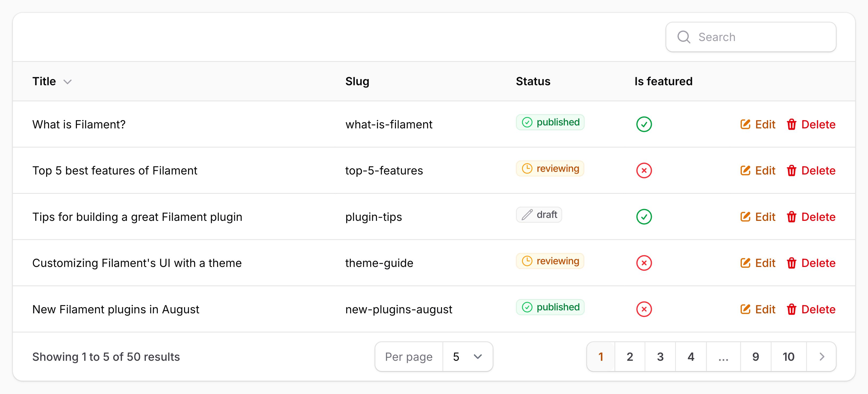Sort by Title column chevron
Image resolution: width=868 pixels, height=394 pixels.
tap(68, 82)
